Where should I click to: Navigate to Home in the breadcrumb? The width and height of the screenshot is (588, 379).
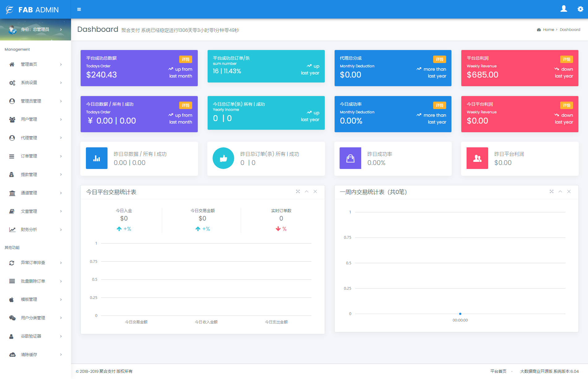548,29
